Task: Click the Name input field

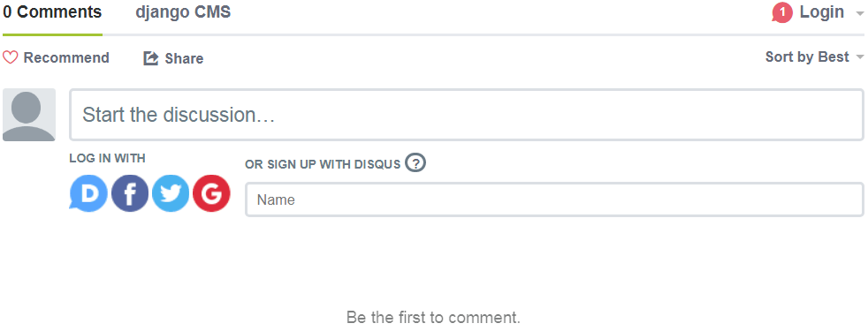Action: pyautogui.click(x=555, y=199)
